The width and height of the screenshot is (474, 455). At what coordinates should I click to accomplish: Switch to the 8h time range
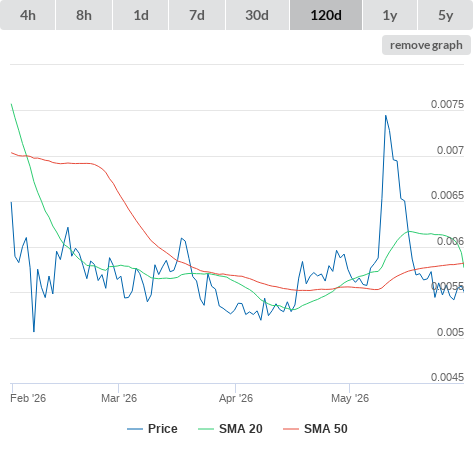(84, 15)
